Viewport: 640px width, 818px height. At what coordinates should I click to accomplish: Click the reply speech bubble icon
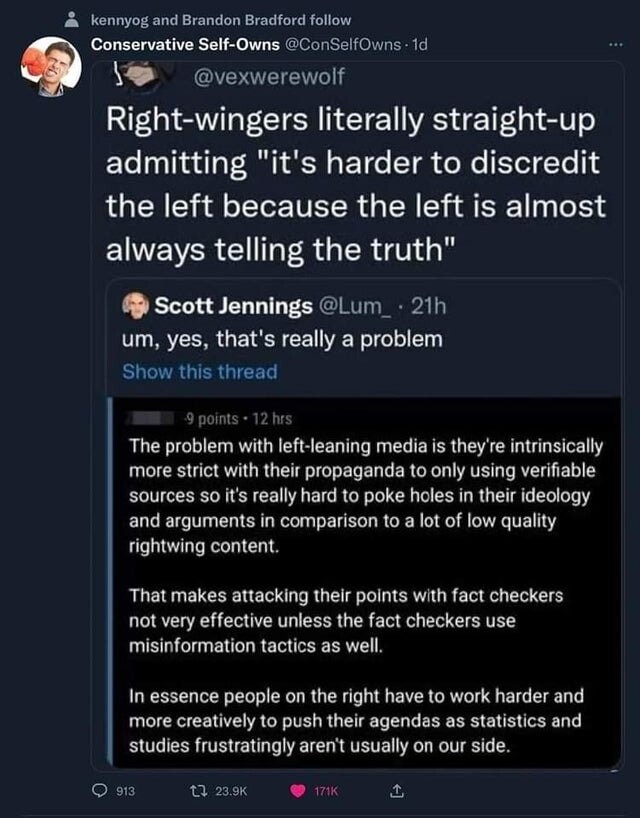click(x=101, y=791)
